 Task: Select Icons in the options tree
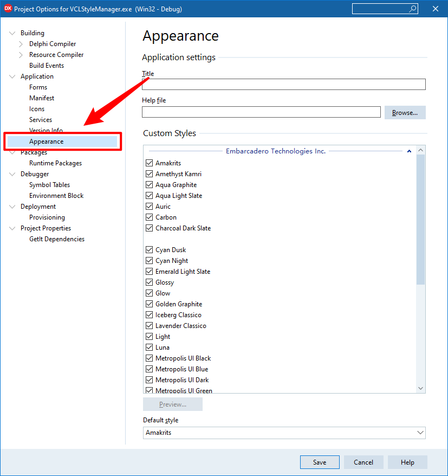tap(37, 109)
